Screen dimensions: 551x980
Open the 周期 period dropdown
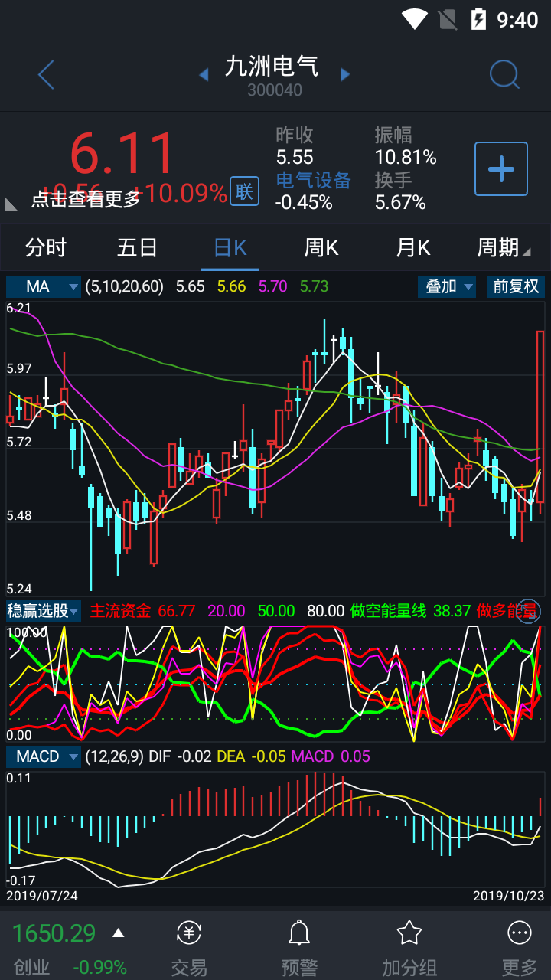point(504,247)
